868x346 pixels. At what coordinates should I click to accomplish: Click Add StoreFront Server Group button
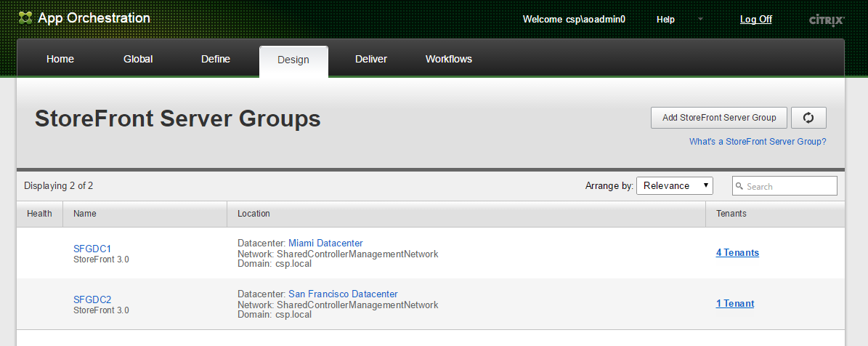tap(718, 118)
